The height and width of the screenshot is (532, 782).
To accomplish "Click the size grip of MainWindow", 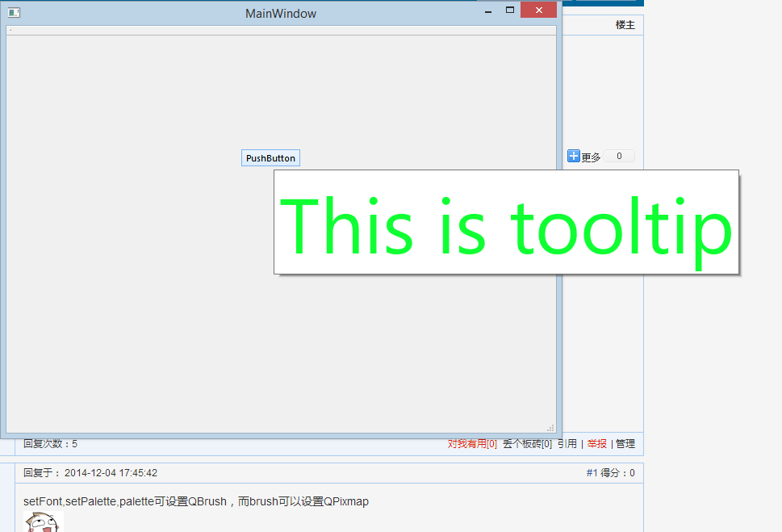I will [x=551, y=428].
